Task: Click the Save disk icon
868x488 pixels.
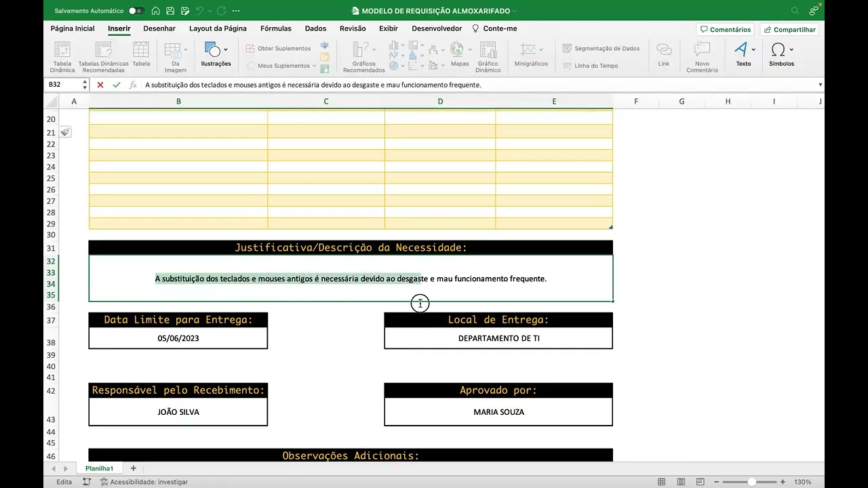Action: click(170, 11)
